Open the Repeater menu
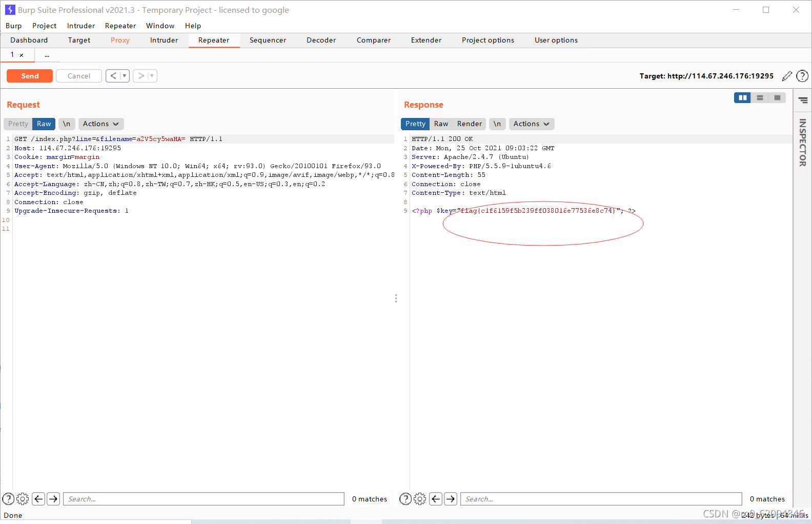This screenshot has width=812, height=524. 120,26
